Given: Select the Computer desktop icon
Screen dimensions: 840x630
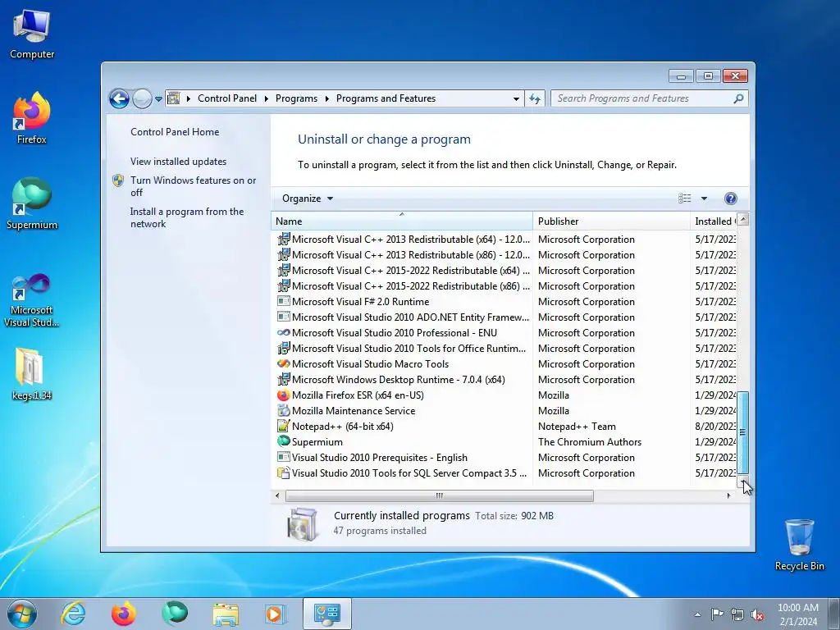Looking at the screenshot, I should click(x=32, y=34).
